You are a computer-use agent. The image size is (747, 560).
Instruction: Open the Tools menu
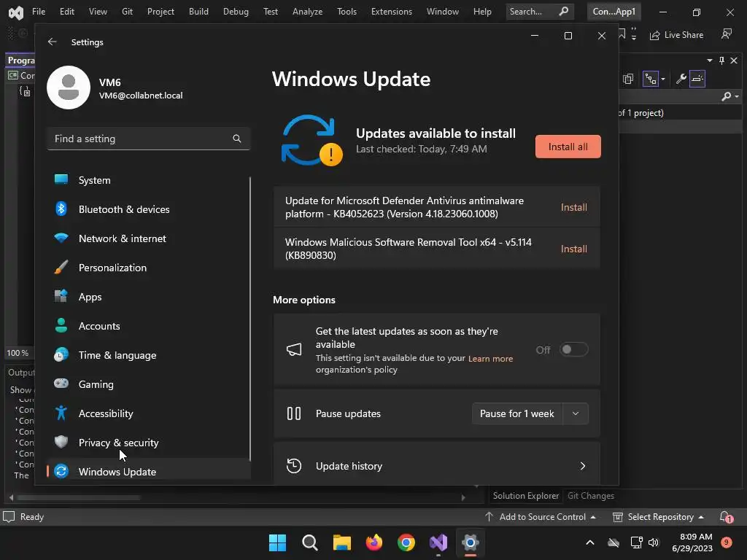347,12
